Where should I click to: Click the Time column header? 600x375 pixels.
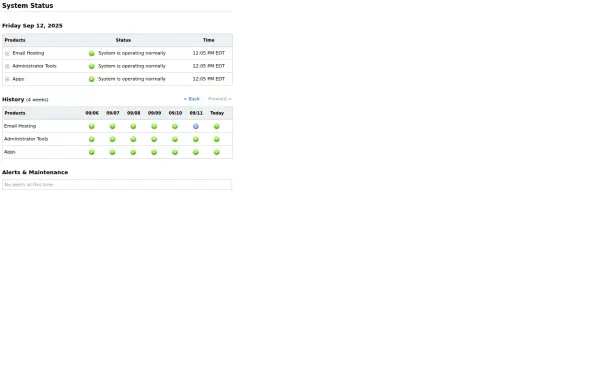209,40
